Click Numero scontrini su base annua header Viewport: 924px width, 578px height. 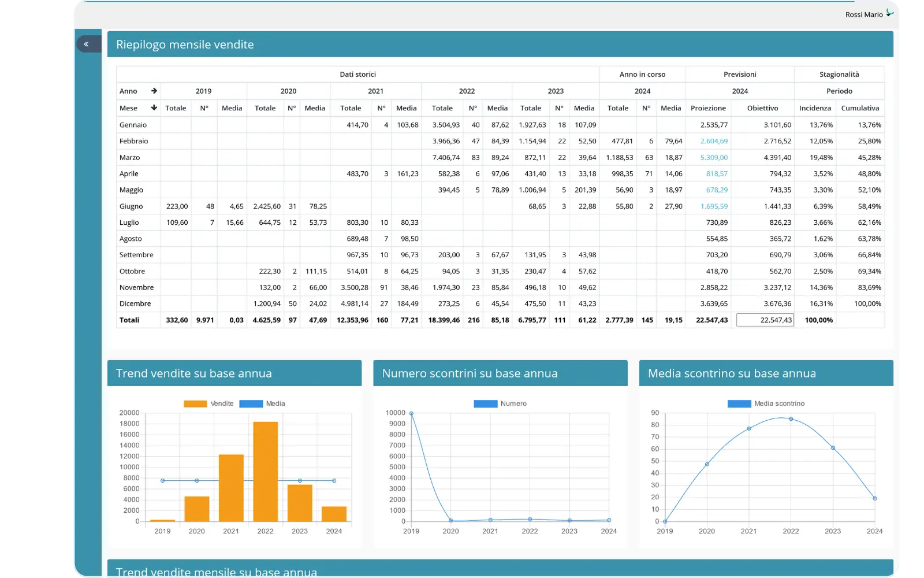click(x=500, y=373)
